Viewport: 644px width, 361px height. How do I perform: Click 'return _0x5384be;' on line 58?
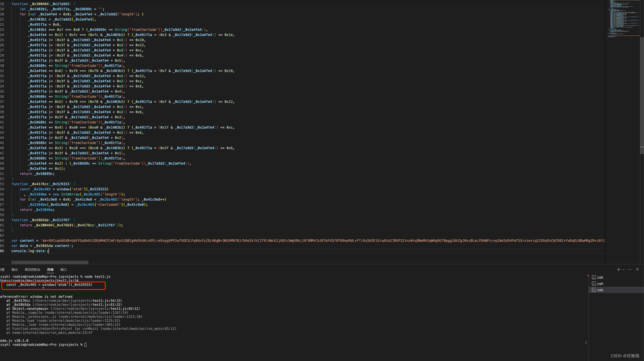pyautogui.click(x=37, y=210)
